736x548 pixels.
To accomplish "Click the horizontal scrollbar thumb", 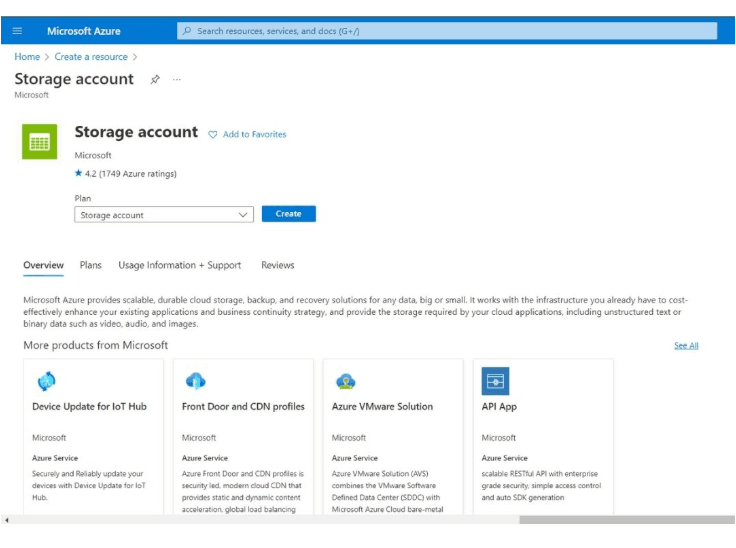I will click(x=627, y=520).
